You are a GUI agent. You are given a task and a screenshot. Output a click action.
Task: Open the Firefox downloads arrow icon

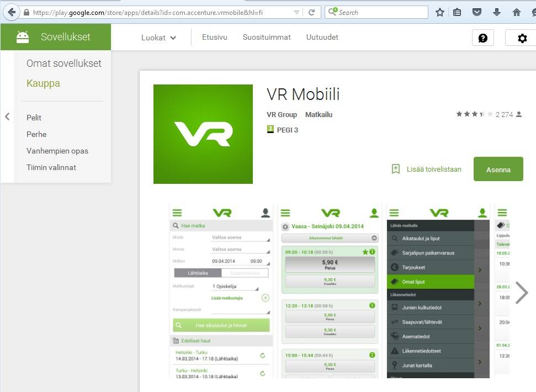[497, 12]
